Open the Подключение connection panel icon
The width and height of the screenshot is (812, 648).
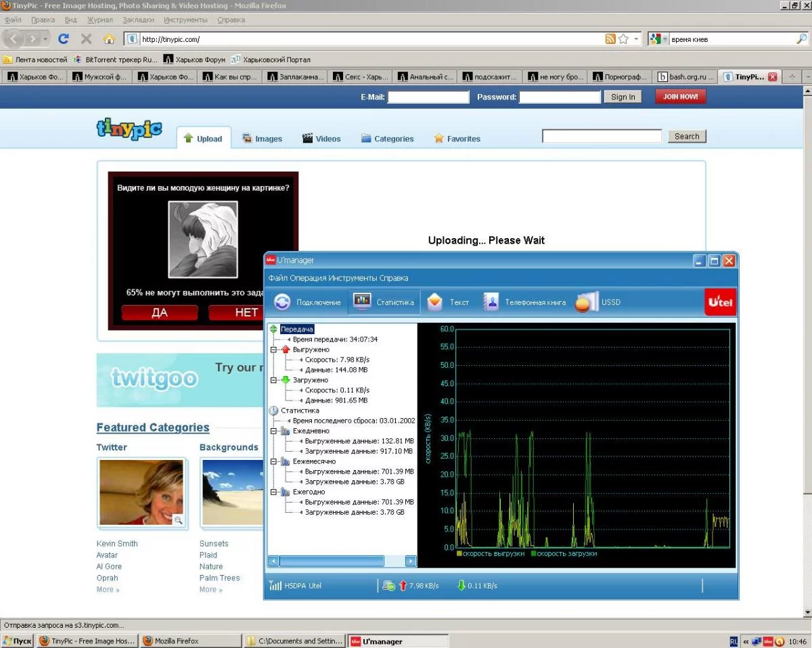pos(282,302)
